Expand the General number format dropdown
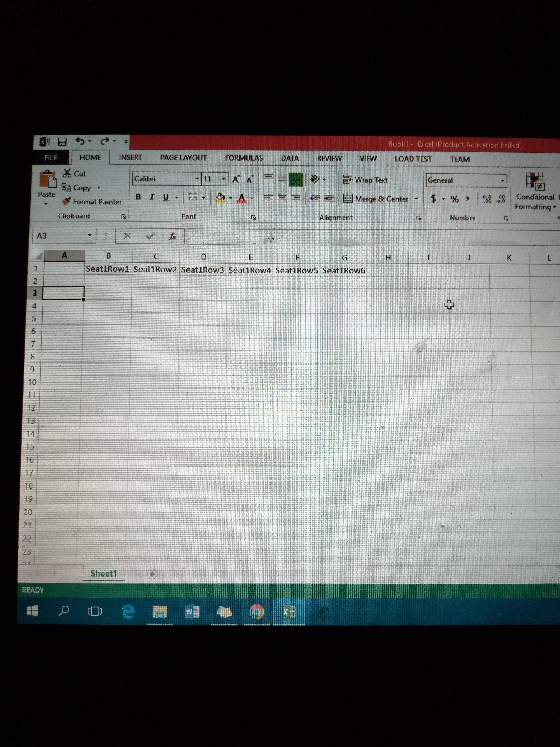 coord(502,181)
